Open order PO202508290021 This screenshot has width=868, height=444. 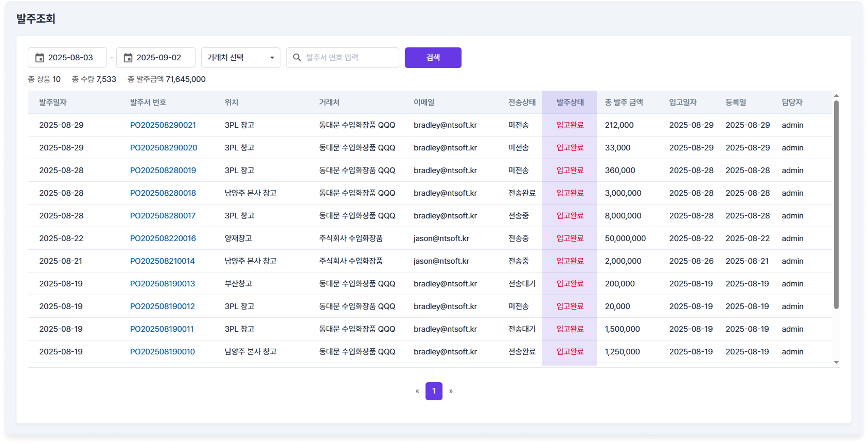[163, 125]
